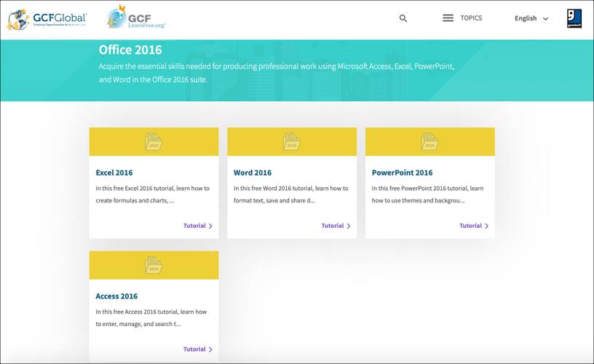
Task: Click the Excel 2016 description text
Action: pos(152,194)
